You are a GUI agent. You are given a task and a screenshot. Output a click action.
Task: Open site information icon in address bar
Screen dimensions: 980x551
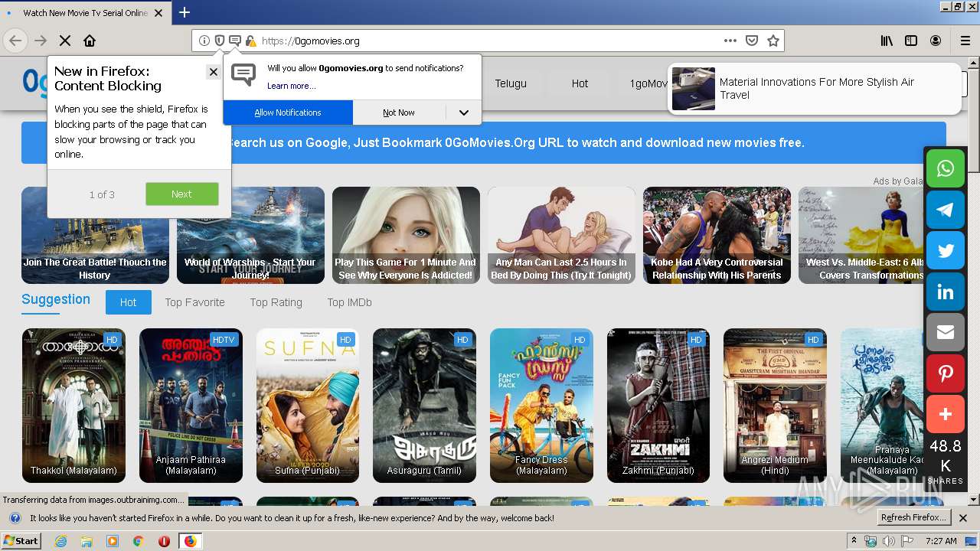click(x=204, y=41)
